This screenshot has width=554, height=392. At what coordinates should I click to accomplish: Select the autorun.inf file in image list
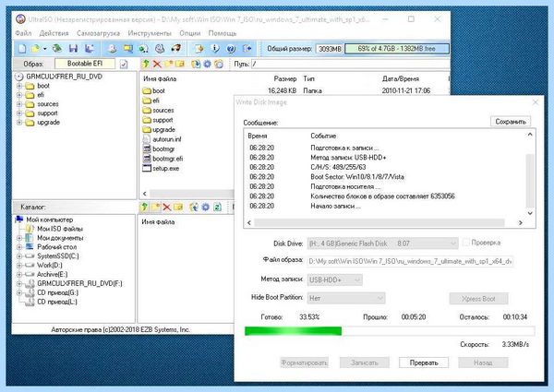click(162, 139)
